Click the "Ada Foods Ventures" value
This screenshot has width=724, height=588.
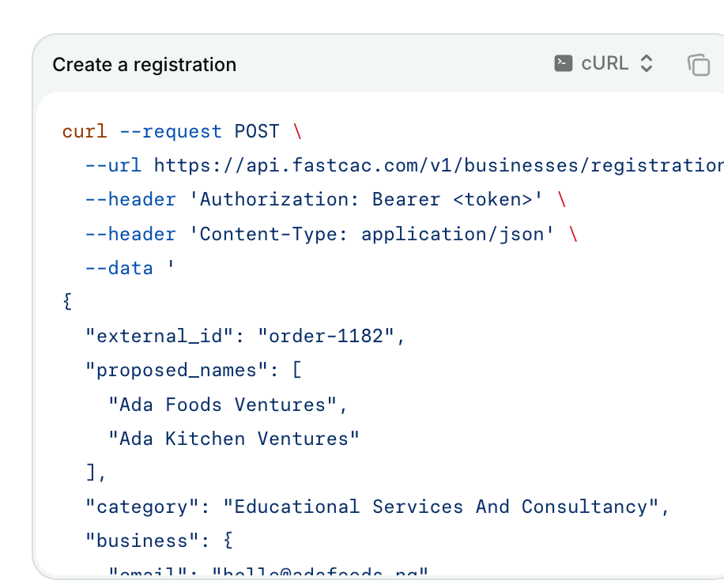tap(228, 405)
